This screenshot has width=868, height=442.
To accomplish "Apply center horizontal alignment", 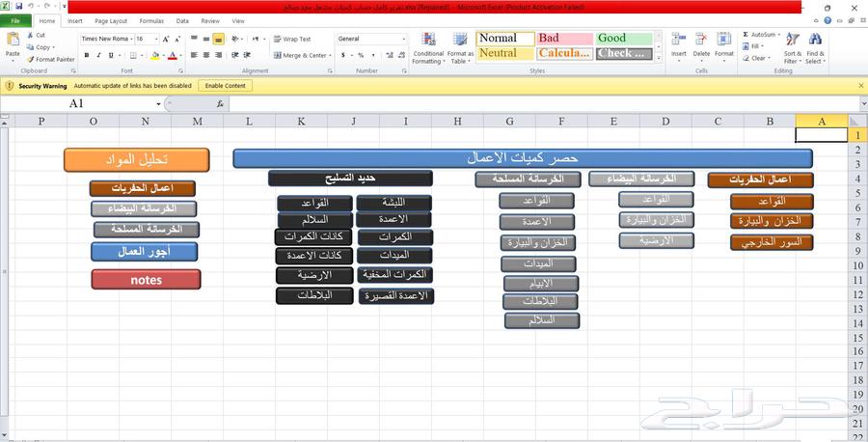I will click(206, 55).
